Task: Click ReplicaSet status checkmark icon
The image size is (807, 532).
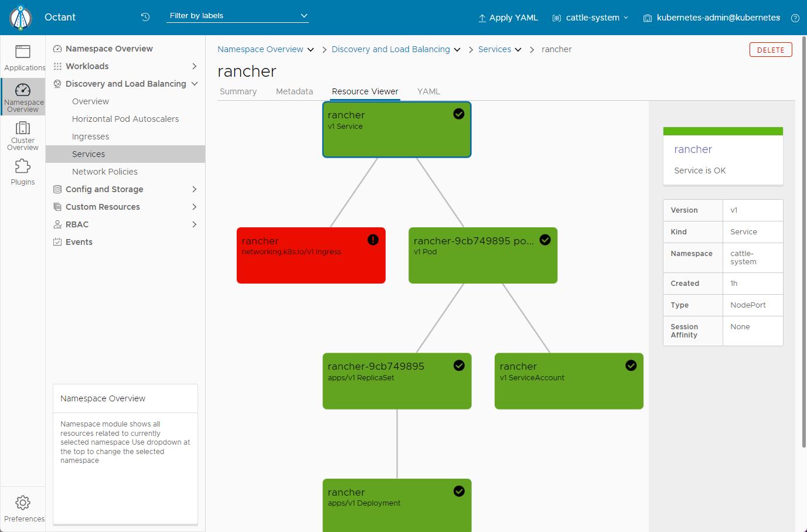Action: [x=459, y=366]
